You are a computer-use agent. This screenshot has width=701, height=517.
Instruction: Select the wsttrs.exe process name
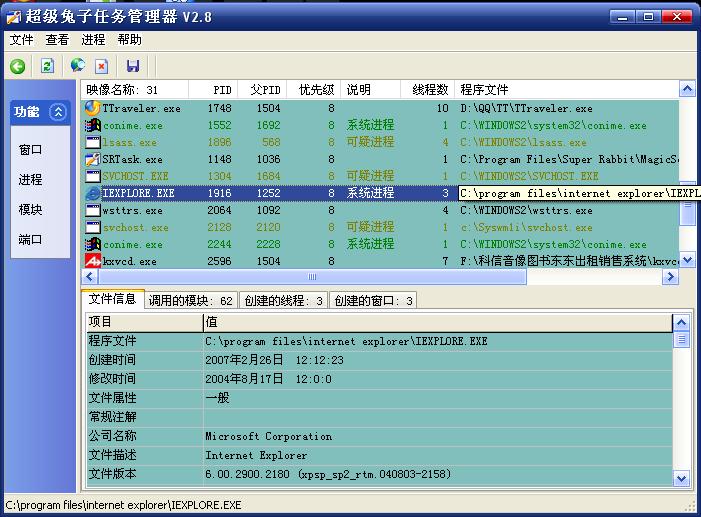click(x=132, y=210)
